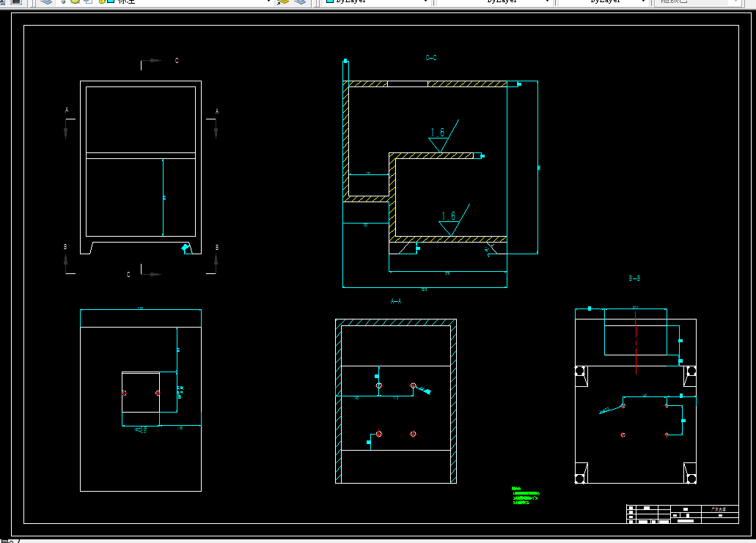
Task: Select the top C cutting-plane label
Action: (177, 61)
